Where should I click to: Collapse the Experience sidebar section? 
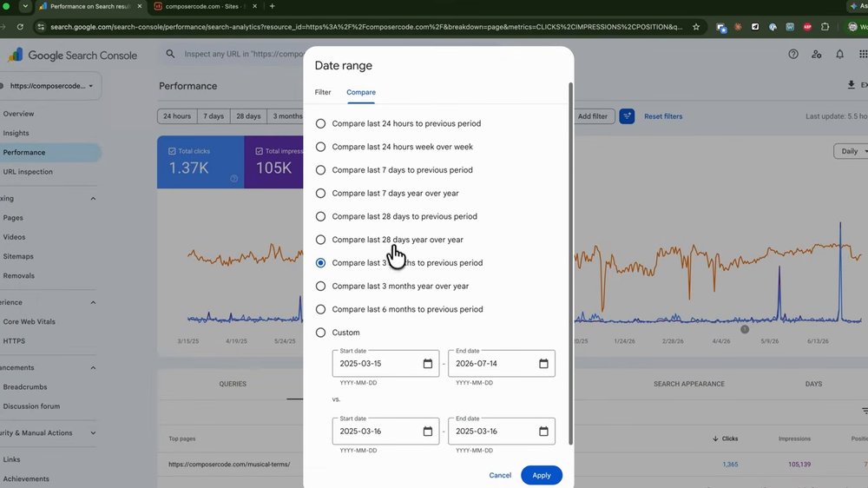coord(93,302)
